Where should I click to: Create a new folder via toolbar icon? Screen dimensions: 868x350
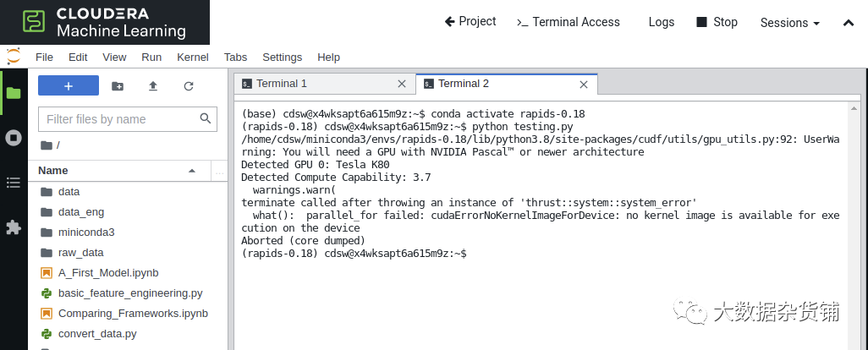click(x=118, y=86)
